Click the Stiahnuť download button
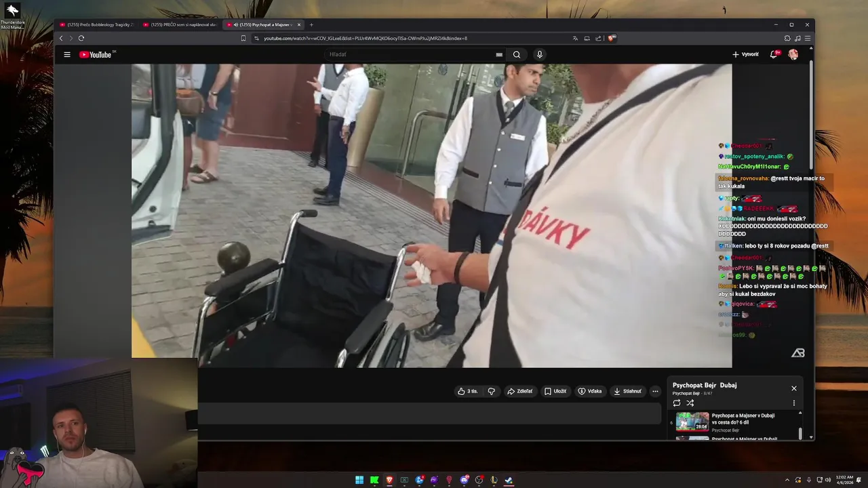 tap(627, 391)
